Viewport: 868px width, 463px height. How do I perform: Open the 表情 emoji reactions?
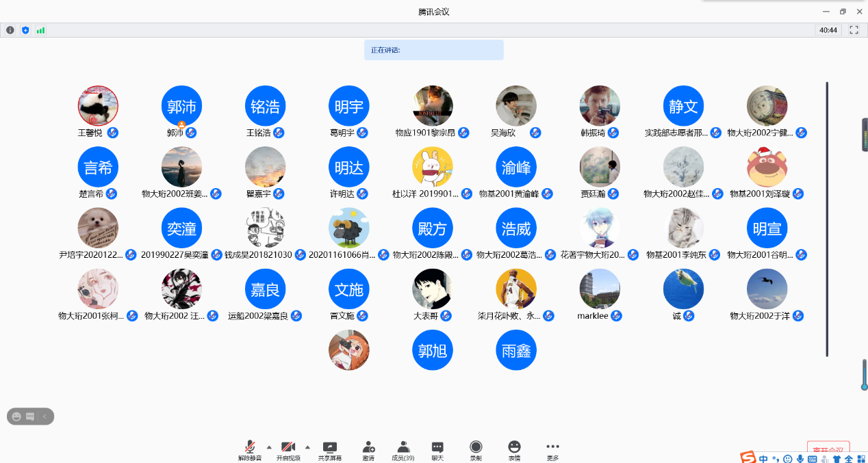tap(514, 447)
